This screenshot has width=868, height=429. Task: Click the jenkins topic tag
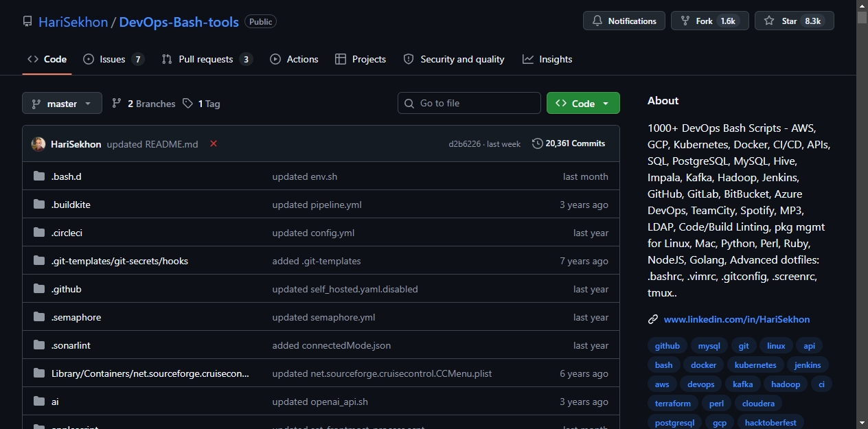(808, 365)
